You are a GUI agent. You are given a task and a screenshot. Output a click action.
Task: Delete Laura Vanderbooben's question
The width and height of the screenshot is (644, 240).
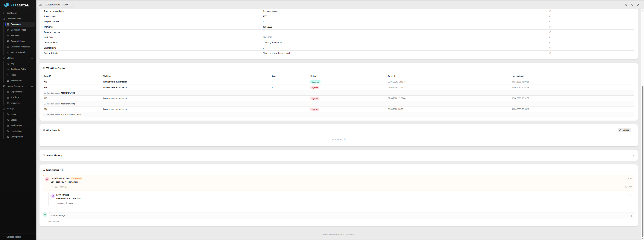64,187
